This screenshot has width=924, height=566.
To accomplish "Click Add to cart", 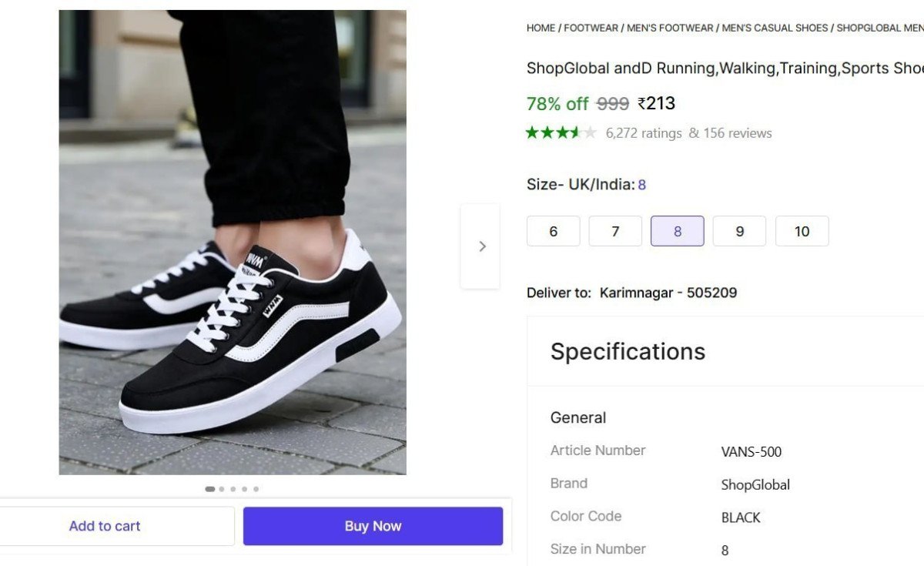I will pos(105,526).
